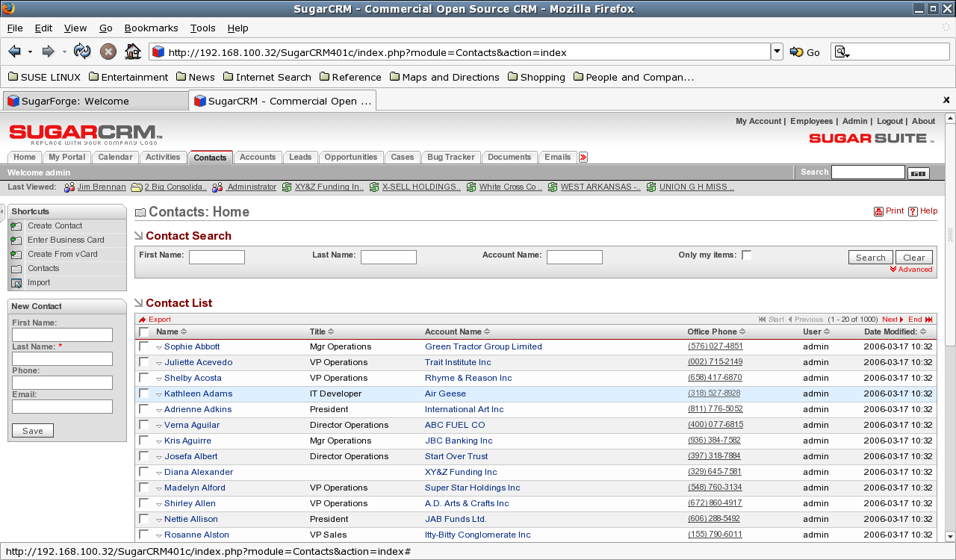Select the header checkbox to select all contacts

143,331
